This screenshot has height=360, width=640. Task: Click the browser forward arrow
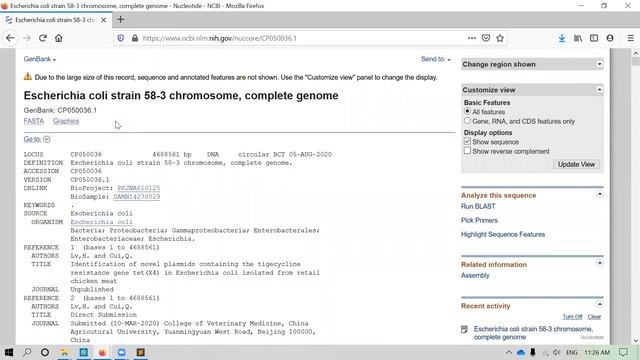click(27, 38)
